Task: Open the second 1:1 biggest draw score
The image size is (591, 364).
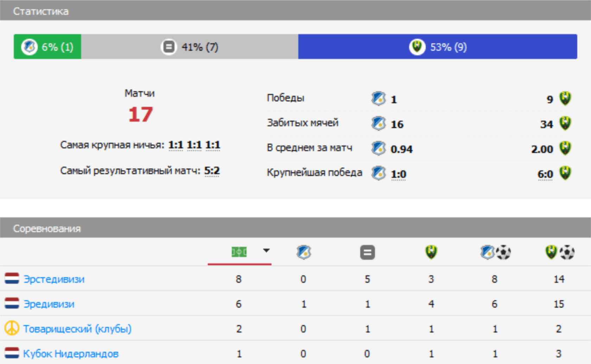Action: (x=194, y=145)
